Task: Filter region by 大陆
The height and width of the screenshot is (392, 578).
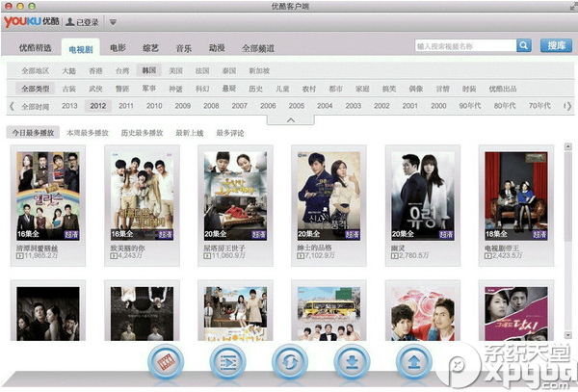Action: coord(69,70)
